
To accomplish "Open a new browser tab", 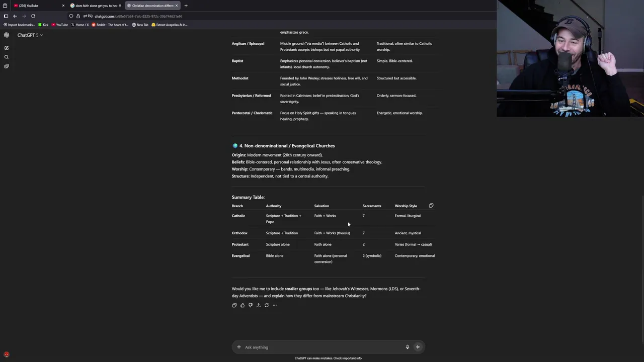I will [x=186, y=6].
